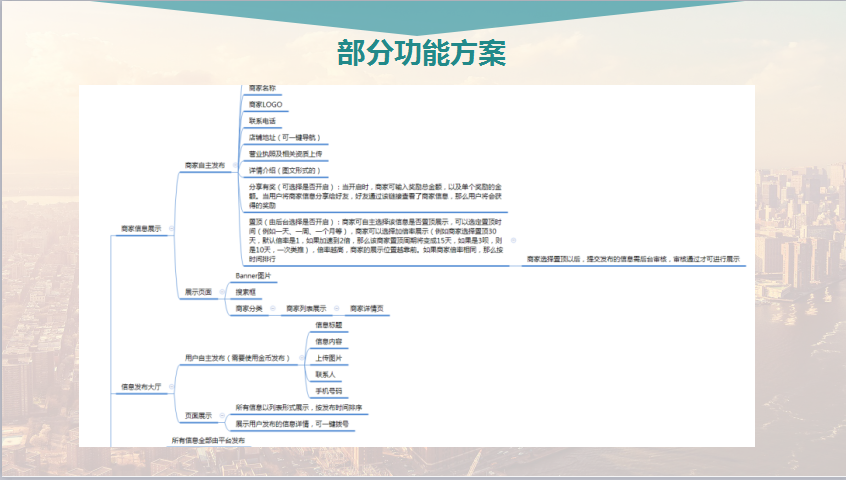Select the 搜索框 node
Viewport: 846px width, 480px height.
tap(246, 292)
